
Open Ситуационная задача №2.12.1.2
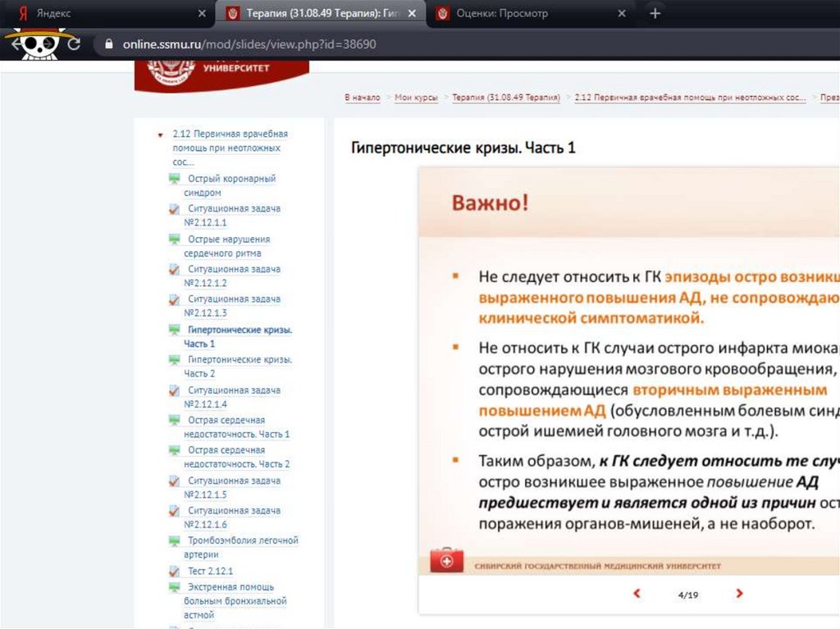click(232, 276)
